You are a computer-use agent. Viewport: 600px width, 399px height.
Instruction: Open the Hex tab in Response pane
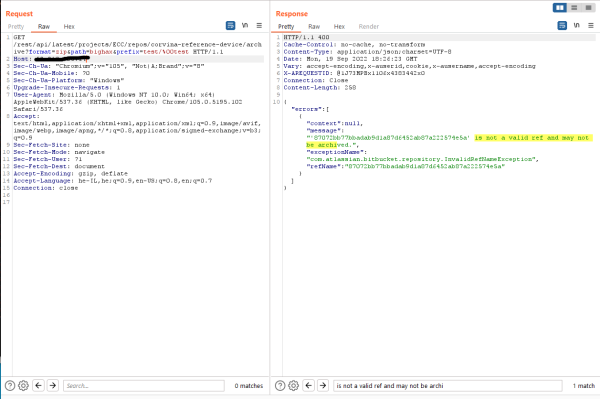pos(339,26)
